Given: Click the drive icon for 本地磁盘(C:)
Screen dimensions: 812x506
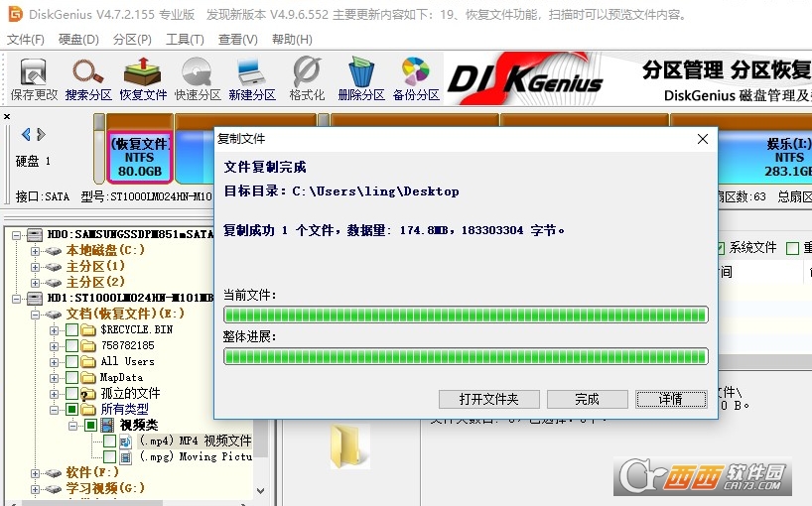Looking at the screenshot, I should (x=54, y=251).
